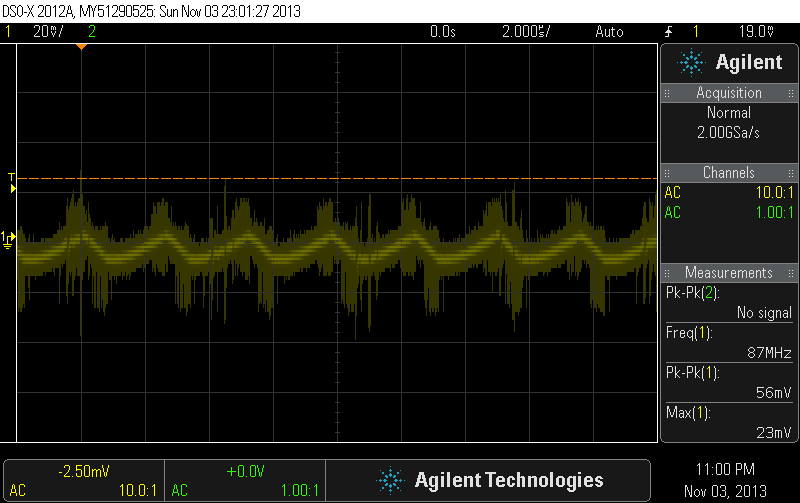This screenshot has width=800, height=503.
Task: Click the 2.00GSa/s sample rate
Action: (729, 133)
